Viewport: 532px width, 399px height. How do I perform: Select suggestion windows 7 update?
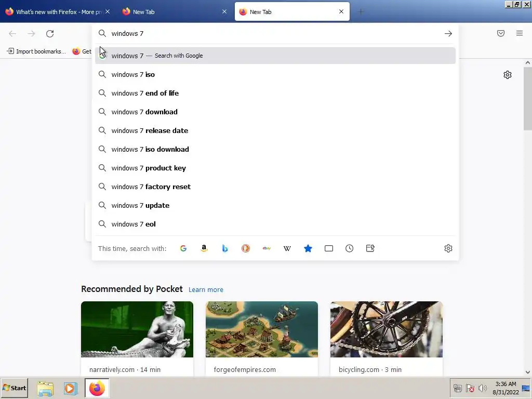(x=275, y=205)
